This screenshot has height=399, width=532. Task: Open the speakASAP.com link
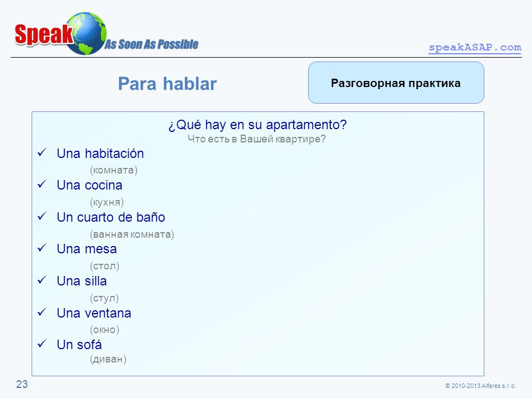click(x=475, y=47)
